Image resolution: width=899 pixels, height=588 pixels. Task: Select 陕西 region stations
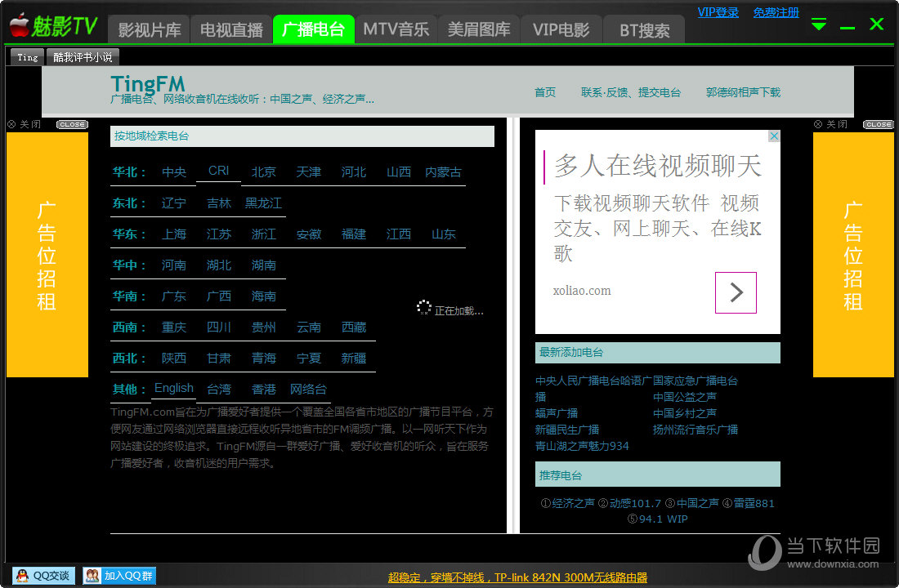point(174,358)
